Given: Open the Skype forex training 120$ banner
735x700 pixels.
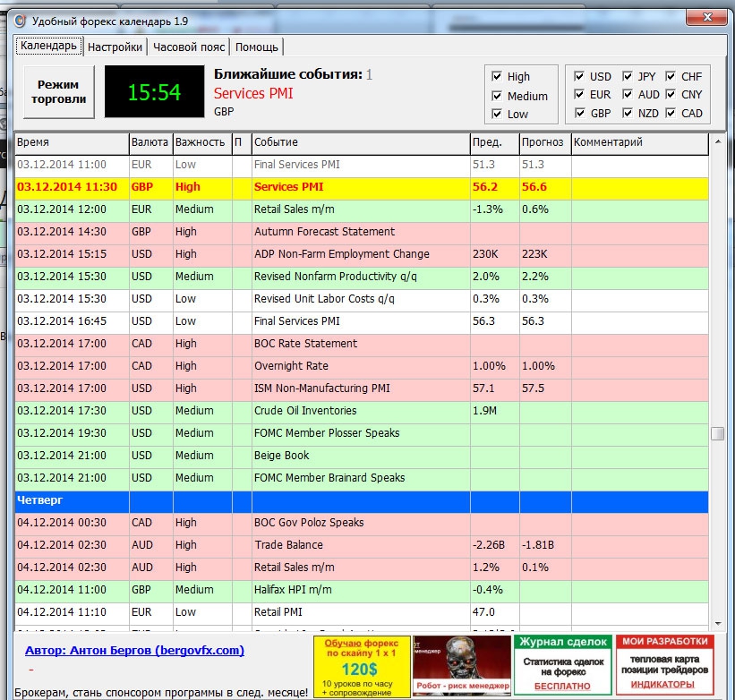Looking at the screenshot, I should pos(362,666).
